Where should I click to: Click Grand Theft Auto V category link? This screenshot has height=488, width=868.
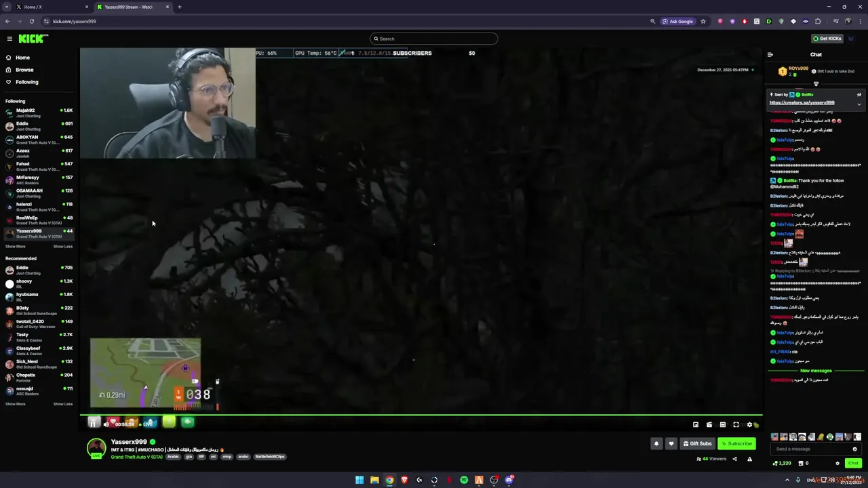pos(137,457)
